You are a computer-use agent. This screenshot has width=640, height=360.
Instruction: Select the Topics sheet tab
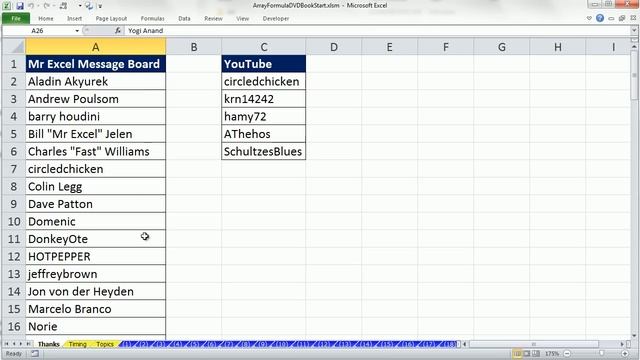105,344
